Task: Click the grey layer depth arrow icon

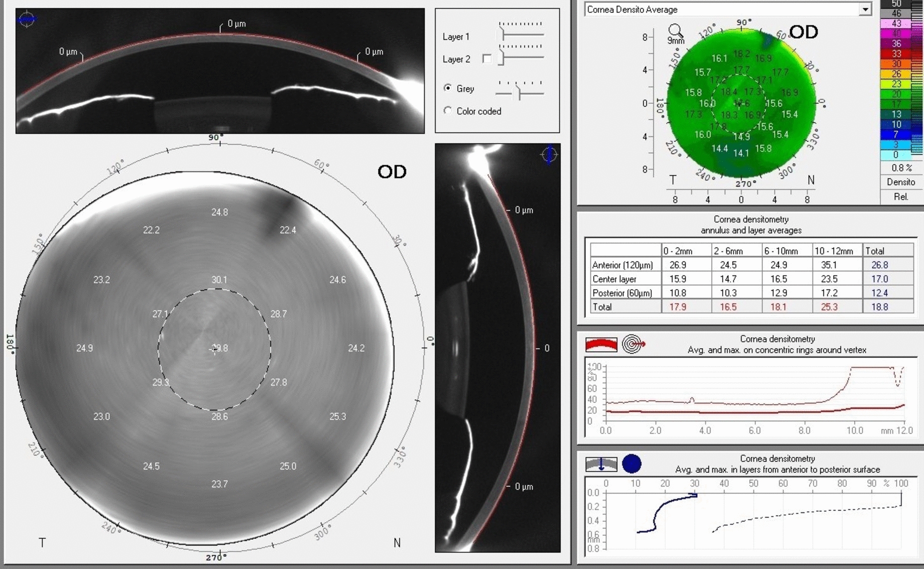Action: tap(601, 464)
